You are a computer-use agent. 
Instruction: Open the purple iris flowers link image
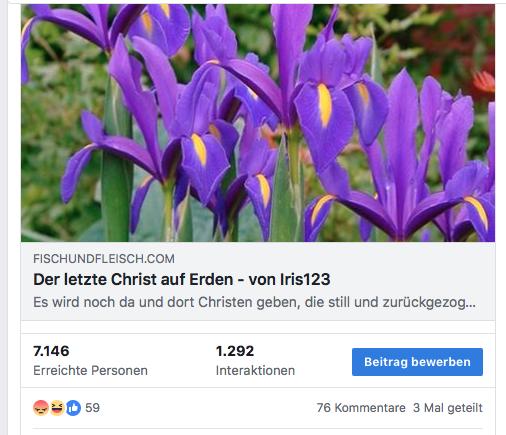click(x=258, y=123)
